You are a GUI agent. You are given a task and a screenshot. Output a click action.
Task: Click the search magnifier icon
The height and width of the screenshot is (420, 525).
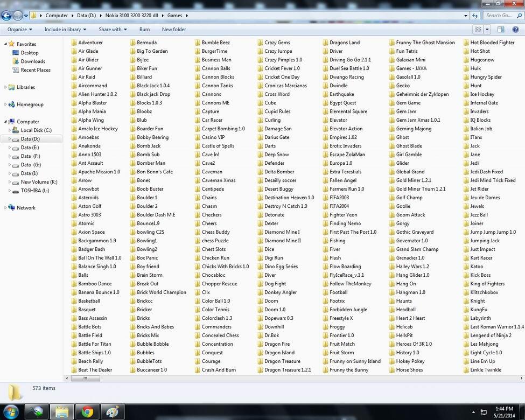click(519, 16)
